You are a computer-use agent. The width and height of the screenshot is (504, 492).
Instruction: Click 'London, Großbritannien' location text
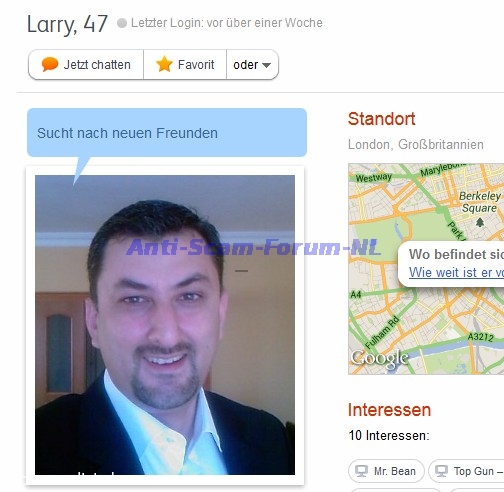pos(416,145)
